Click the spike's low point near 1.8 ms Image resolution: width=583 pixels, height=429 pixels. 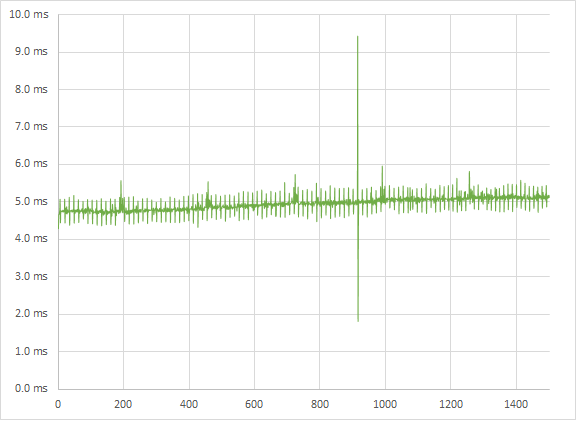[358, 320]
